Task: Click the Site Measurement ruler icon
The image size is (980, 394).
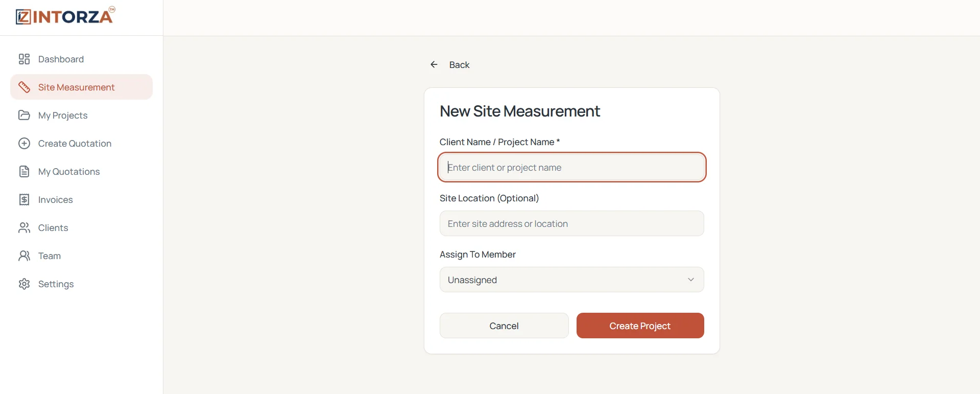Action: 24,87
